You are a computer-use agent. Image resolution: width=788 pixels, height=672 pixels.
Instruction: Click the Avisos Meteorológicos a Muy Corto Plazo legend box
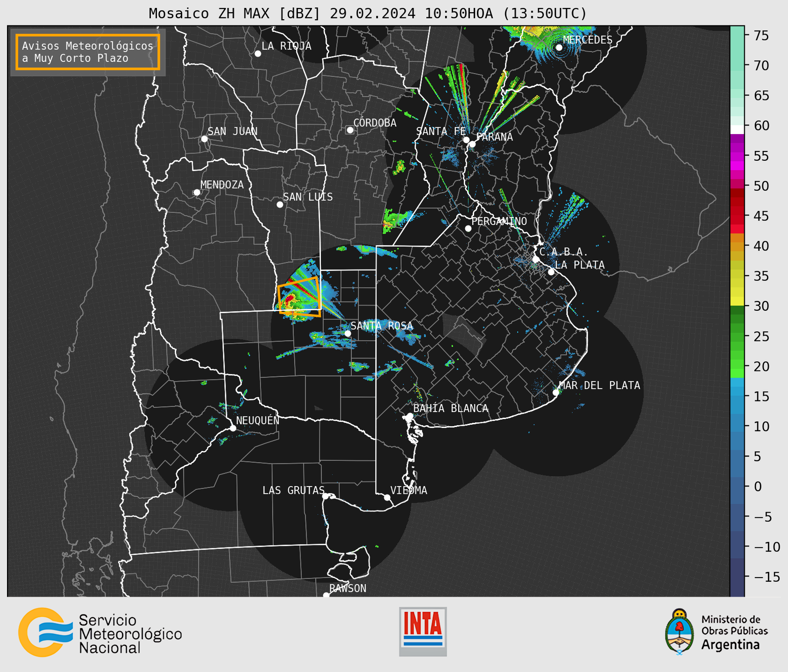88,52
